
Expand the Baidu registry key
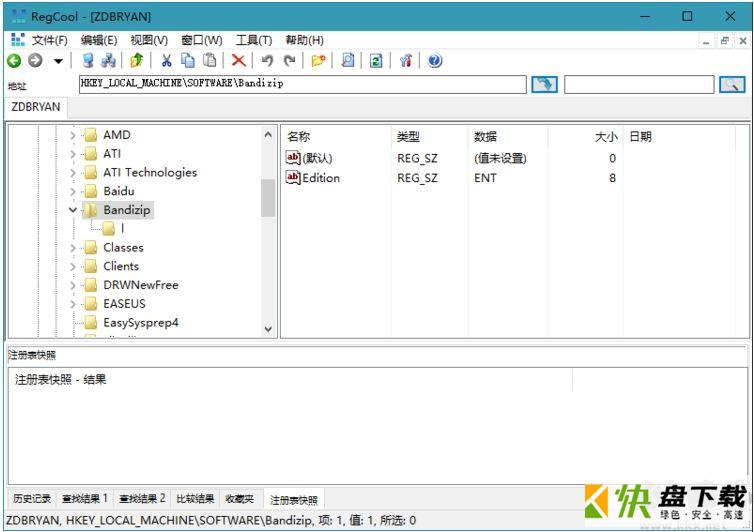coord(73,191)
